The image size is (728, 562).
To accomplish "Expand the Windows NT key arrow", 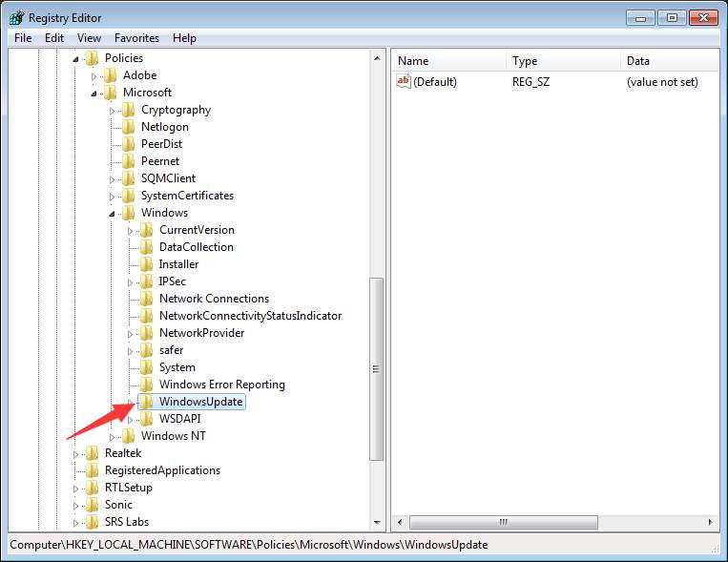I will click(113, 436).
